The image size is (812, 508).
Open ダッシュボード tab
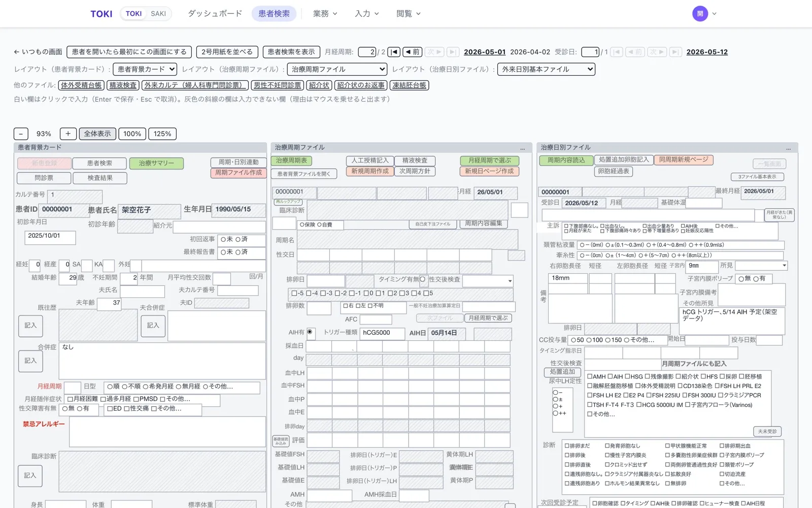click(x=215, y=14)
